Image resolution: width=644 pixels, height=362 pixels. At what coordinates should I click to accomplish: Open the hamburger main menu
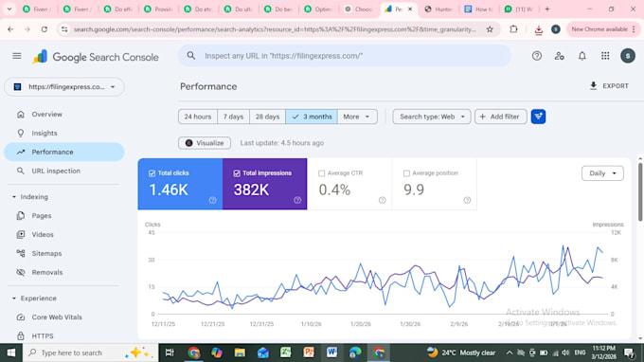pos(17,56)
